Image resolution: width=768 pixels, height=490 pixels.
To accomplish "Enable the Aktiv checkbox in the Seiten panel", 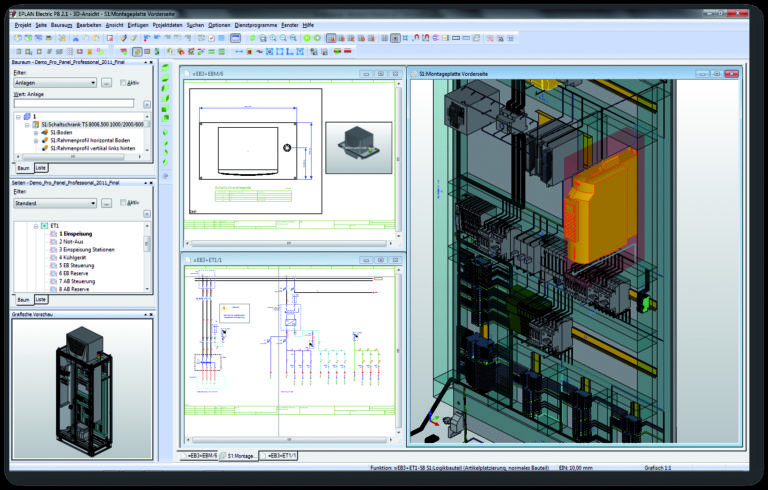I will tap(123, 202).
